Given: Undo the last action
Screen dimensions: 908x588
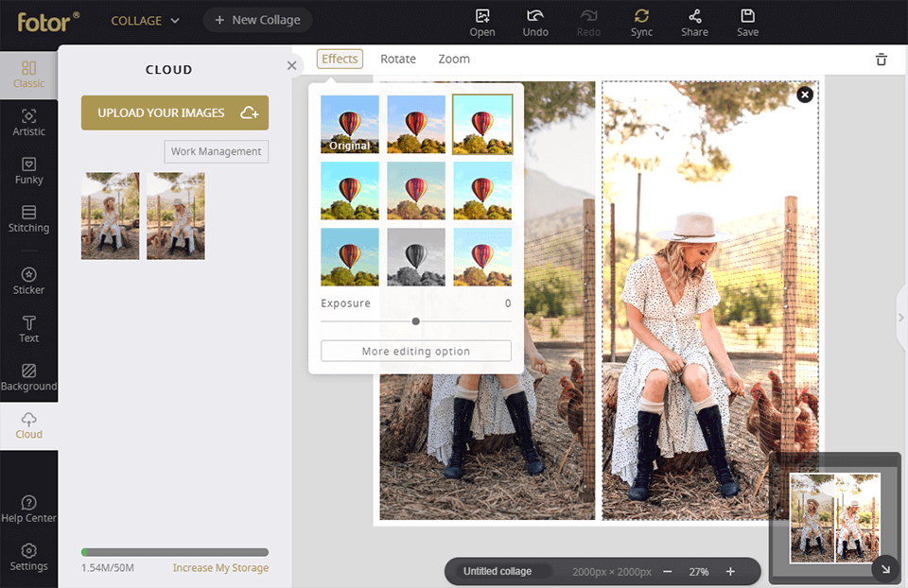Looking at the screenshot, I should coord(535,22).
